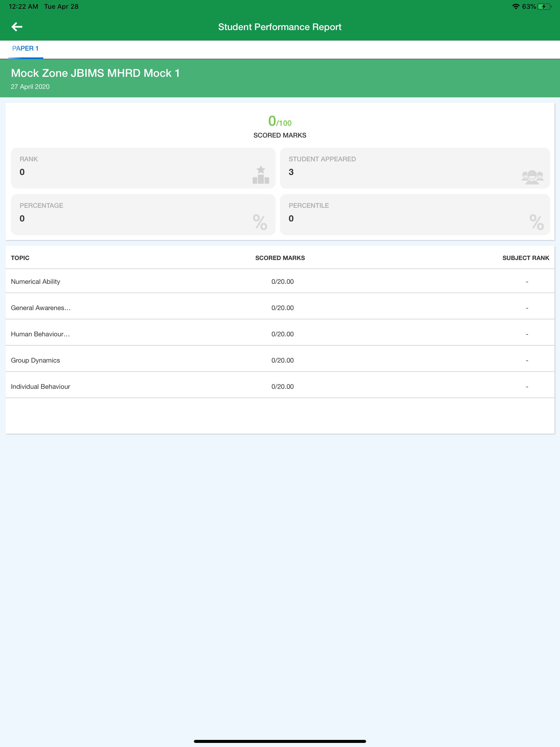Tap the TOPIC column header

coord(20,258)
